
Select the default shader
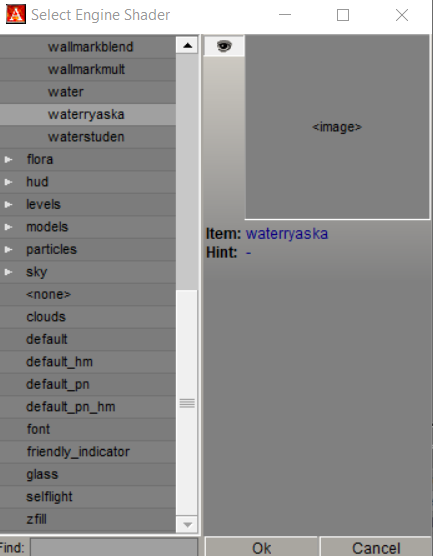(x=88, y=339)
